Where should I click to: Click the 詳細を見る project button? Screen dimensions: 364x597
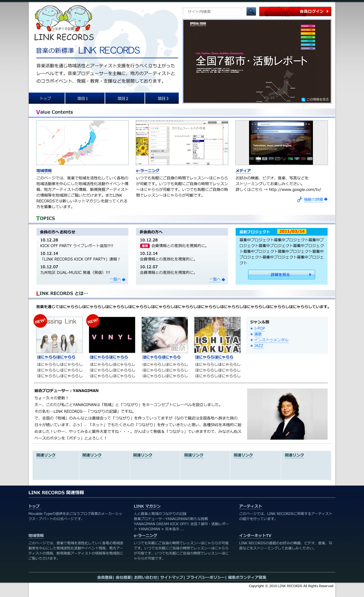pyautogui.click(x=282, y=275)
